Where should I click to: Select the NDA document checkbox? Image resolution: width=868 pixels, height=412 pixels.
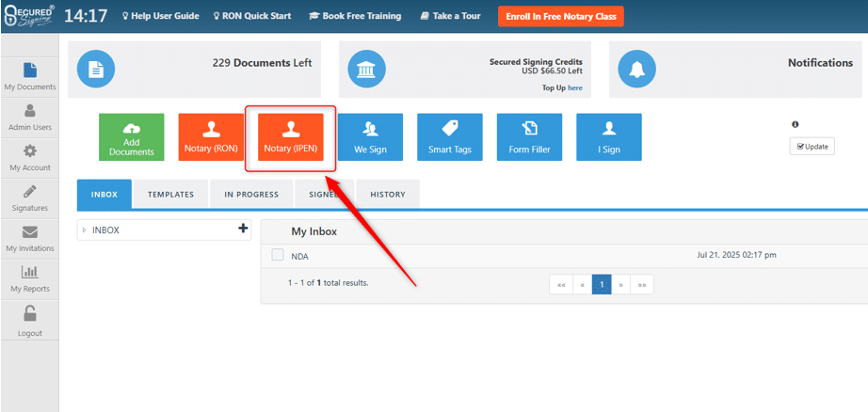[278, 255]
